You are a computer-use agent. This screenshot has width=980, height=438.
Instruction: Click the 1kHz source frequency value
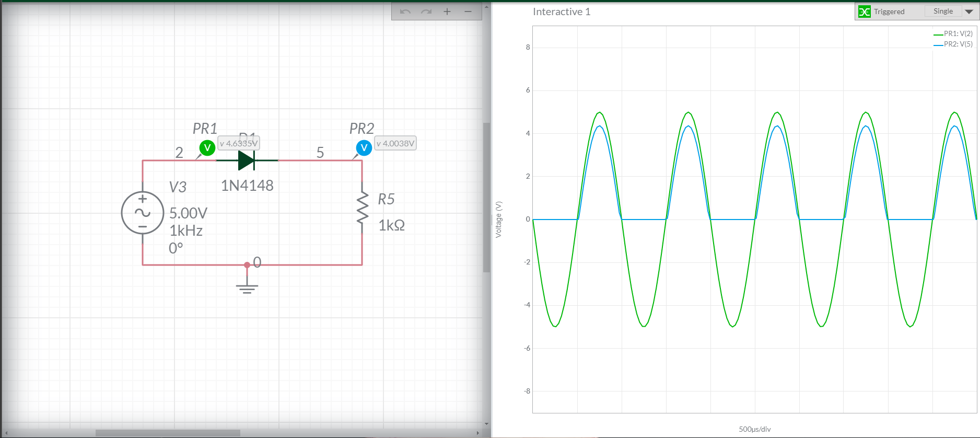coord(186,230)
